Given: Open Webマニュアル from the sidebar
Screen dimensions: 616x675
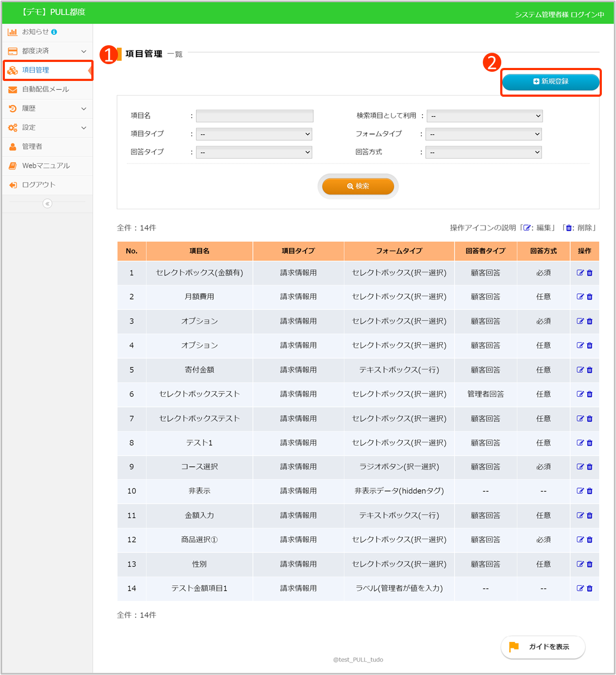Looking at the screenshot, I should [46, 166].
